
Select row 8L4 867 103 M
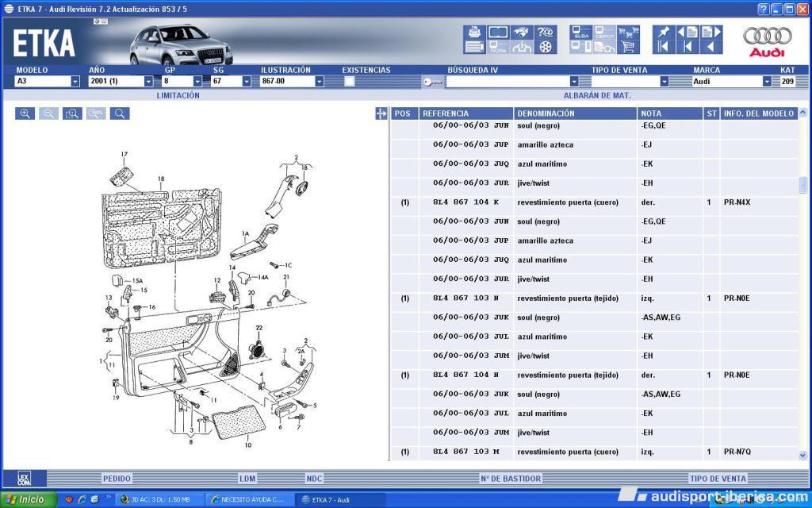click(x=595, y=452)
